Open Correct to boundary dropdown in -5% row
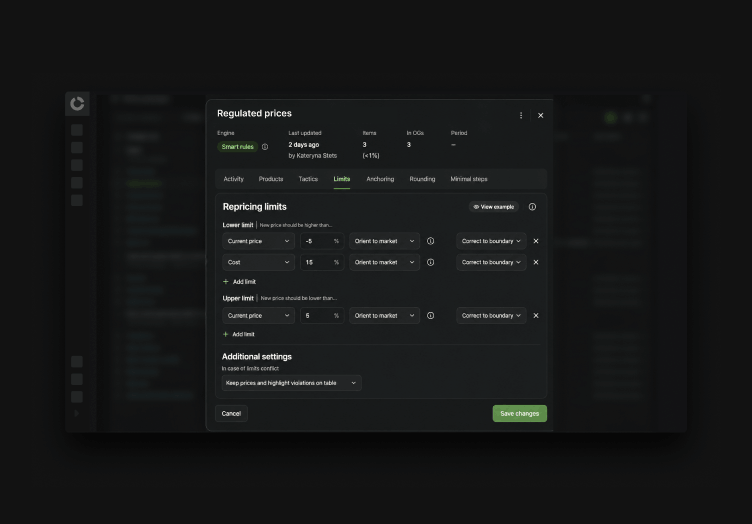The image size is (752, 524). click(x=491, y=241)
